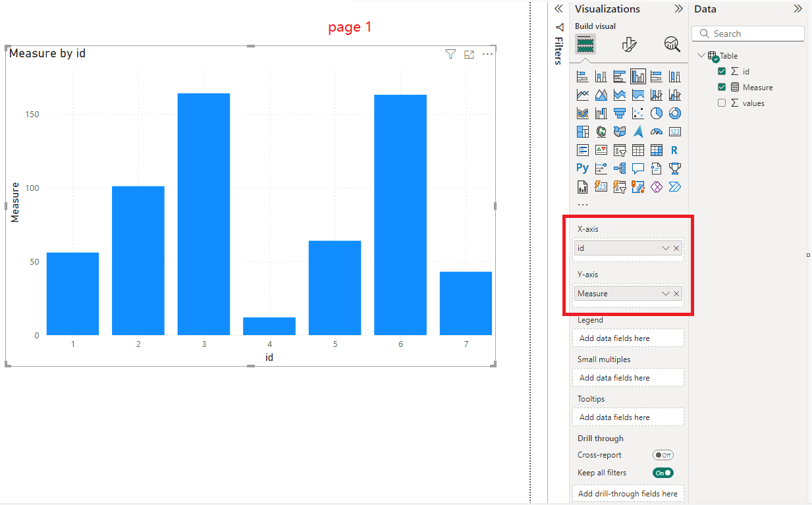Image resolution: width=812 pixels, height=505 pixels.
Task: Select the scatter chart visual
Action: tap(637, 113)
